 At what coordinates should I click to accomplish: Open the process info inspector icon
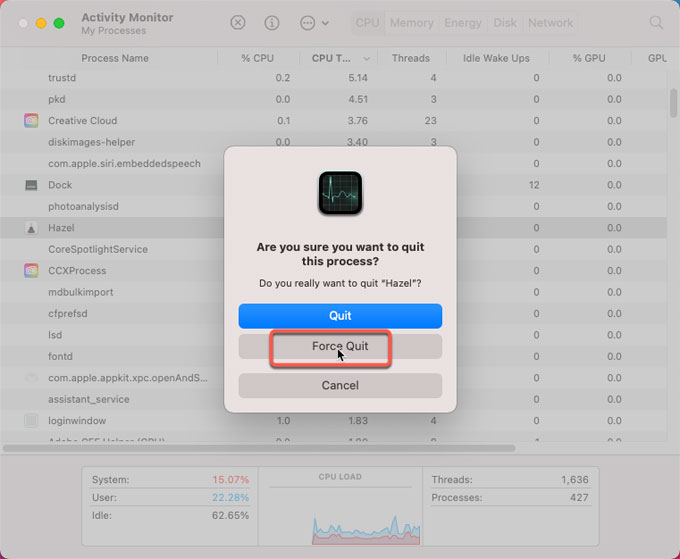[x=272, y=23]
